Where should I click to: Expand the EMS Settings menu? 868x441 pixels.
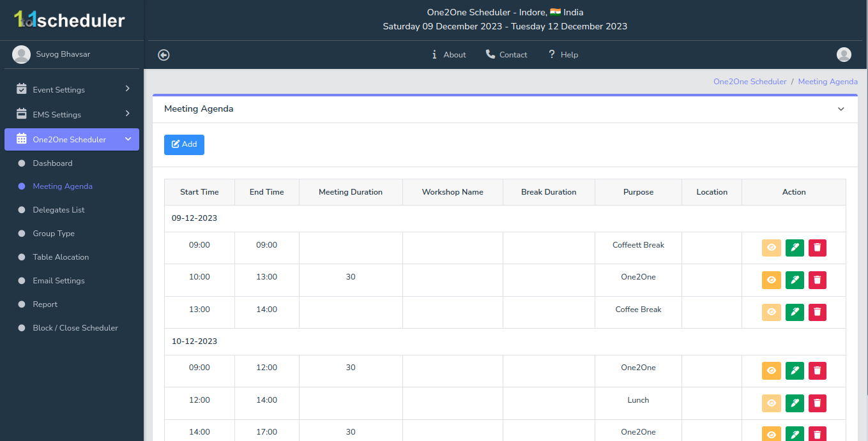tap(72, 115)
